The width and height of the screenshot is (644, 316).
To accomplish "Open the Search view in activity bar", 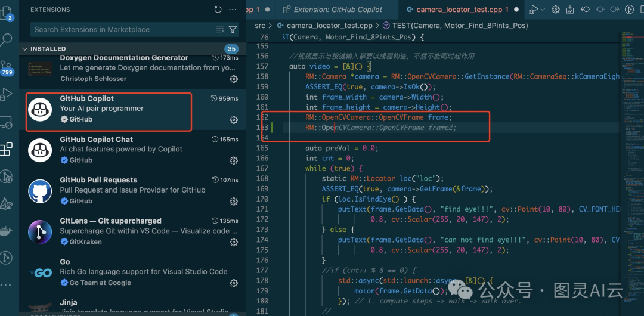I will pyautogui.click(x=7, y=40).
